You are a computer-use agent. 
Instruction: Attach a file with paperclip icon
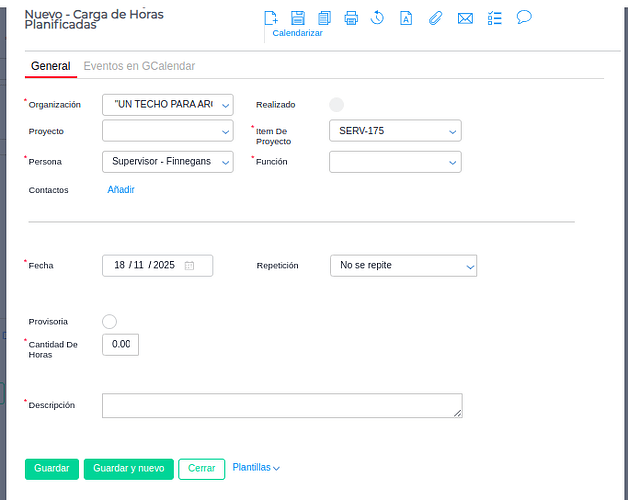click(x=435, y=18)
